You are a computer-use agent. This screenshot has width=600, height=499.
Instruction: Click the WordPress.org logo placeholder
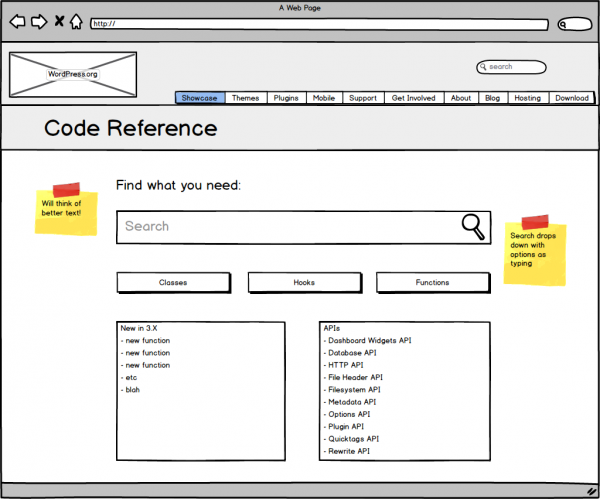[72, 74]
